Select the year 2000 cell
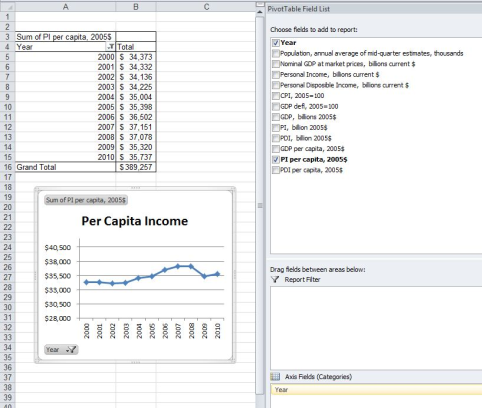This screenshot has height=408, width=482. [x=66, y=57]
